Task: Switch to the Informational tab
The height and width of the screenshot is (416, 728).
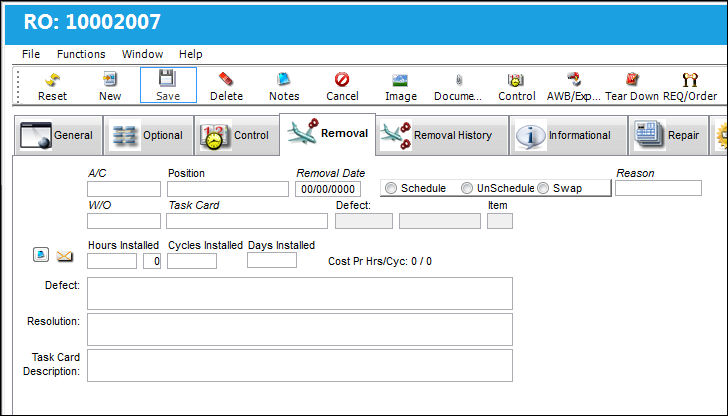Action: click(568, 135)
